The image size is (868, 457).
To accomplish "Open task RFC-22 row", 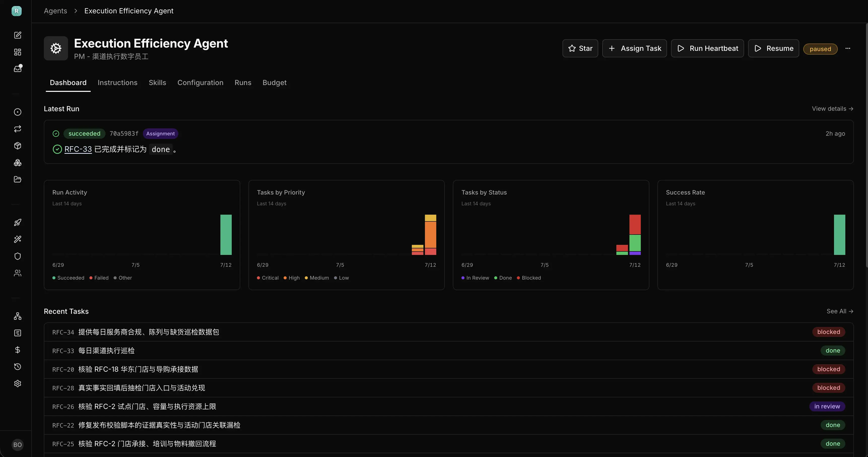I will (x=449, y=425).
